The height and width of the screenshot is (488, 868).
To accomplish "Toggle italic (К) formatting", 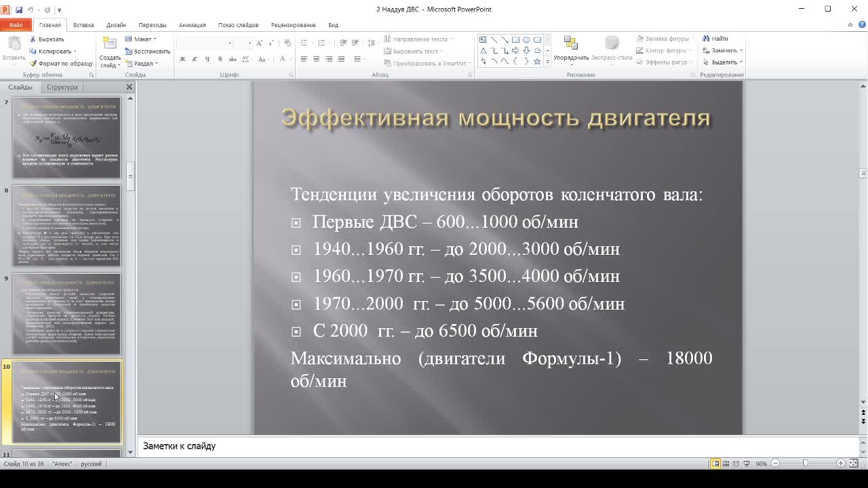I will (195, 59).
